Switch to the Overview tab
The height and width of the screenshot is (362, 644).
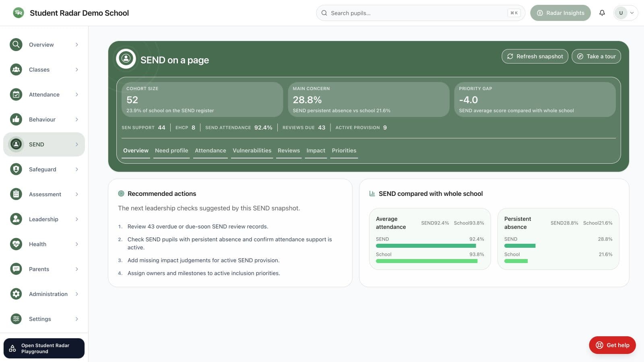136,150
